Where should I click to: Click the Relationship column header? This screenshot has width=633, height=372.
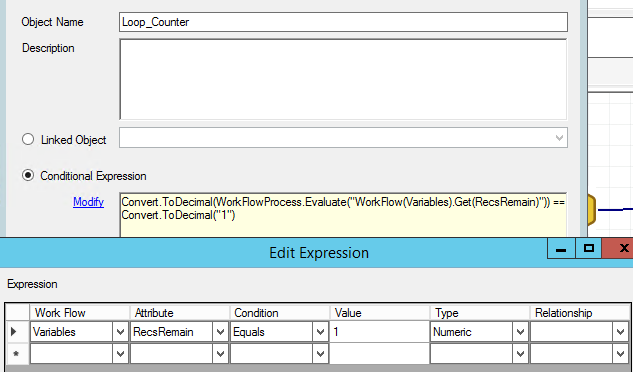[x=580, y=313]
